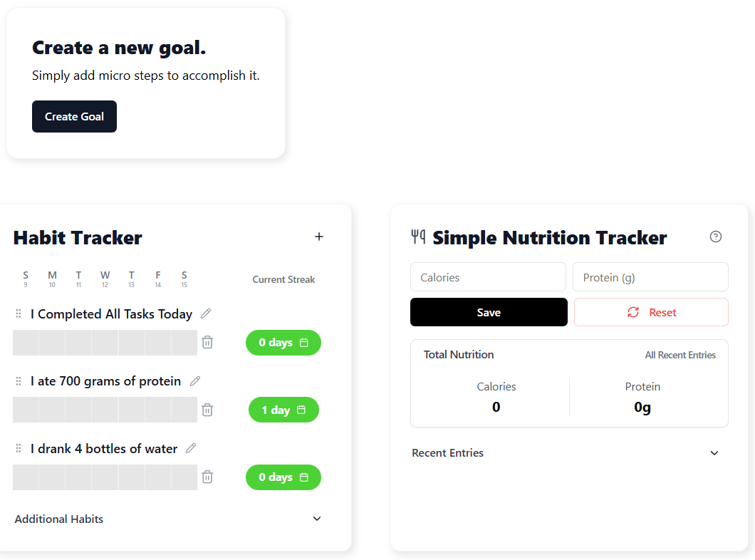Open the Nutrition Tracker help icon
Screen dimensions: 755x560
point(716,237)
